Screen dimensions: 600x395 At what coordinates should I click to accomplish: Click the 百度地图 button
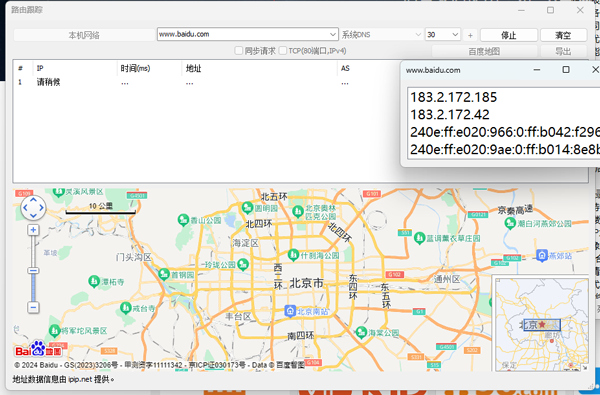tap(484, 51)
